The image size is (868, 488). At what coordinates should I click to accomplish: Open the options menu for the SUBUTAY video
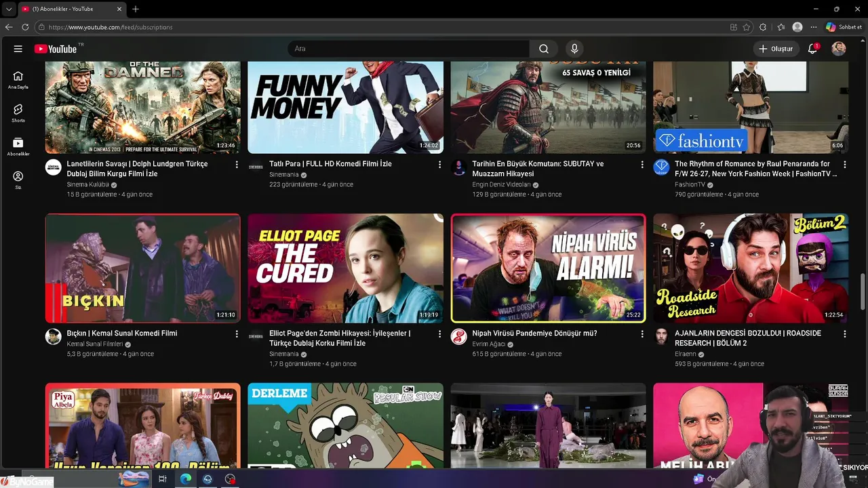pos(642,165)
